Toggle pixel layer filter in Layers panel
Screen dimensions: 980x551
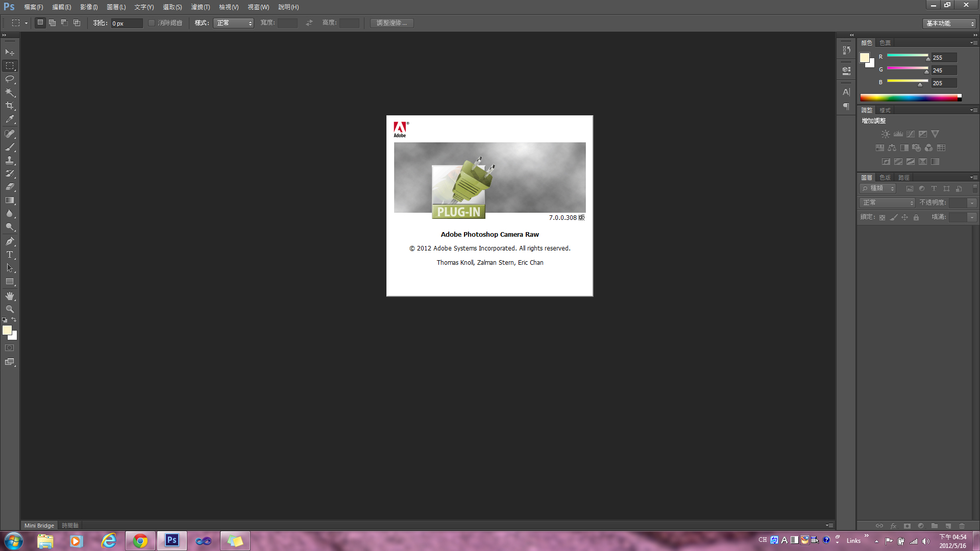tap(910, 189)
